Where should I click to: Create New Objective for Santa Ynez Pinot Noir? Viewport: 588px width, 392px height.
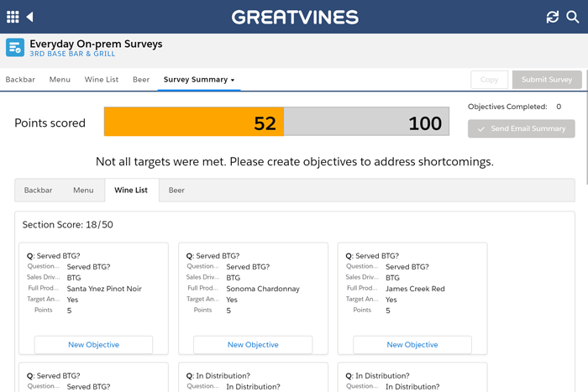(93, 345)
